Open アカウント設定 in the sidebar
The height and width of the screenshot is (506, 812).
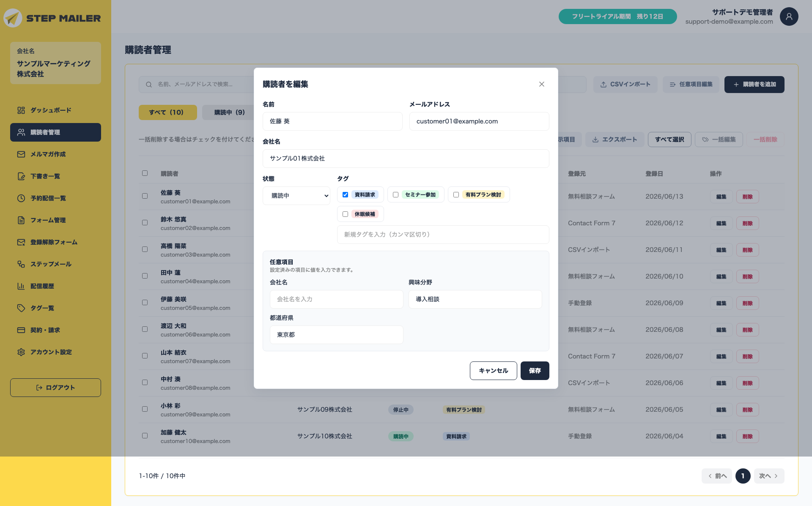coord(55,352)
